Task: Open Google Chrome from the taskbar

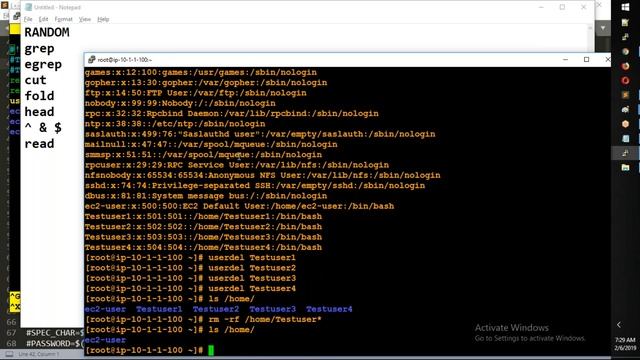Action: [x=625, y=51]
